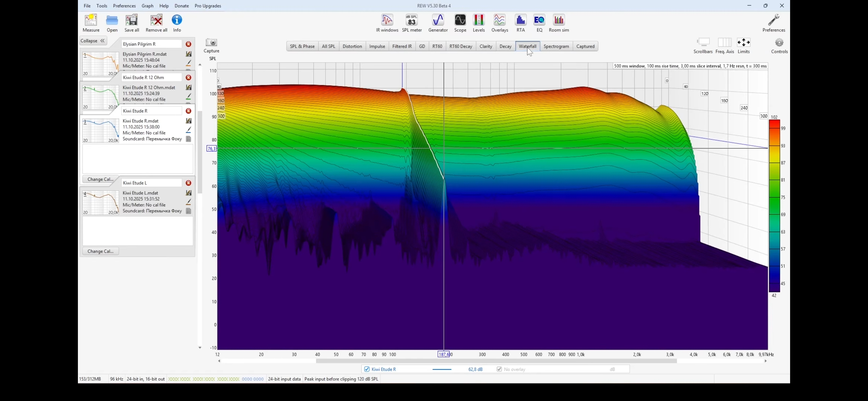Open the Graph menu
Viewport: 868px width, 401px height.
click(147, 6)
